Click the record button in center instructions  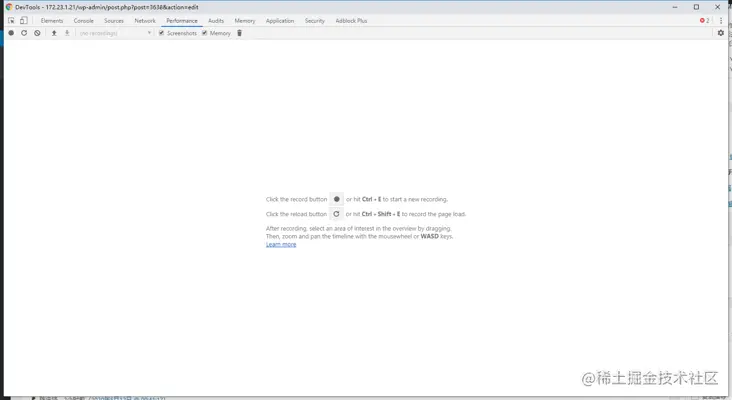(x=337, y=199)
